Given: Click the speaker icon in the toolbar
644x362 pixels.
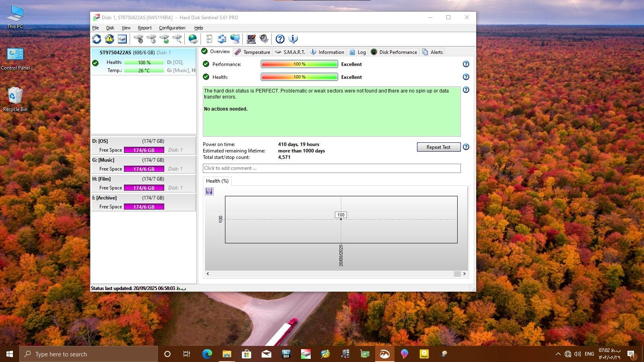Looking at the screenshot, I should click(264, 39).
